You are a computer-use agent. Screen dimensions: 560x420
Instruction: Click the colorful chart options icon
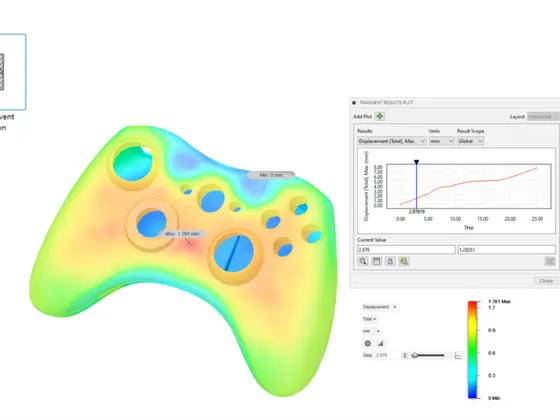coord(404,261)
